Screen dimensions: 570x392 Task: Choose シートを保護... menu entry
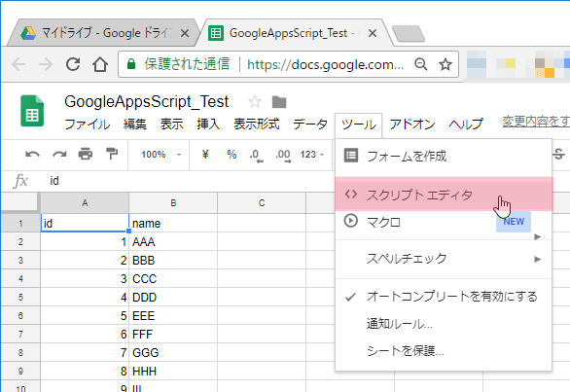pos(444,351)
